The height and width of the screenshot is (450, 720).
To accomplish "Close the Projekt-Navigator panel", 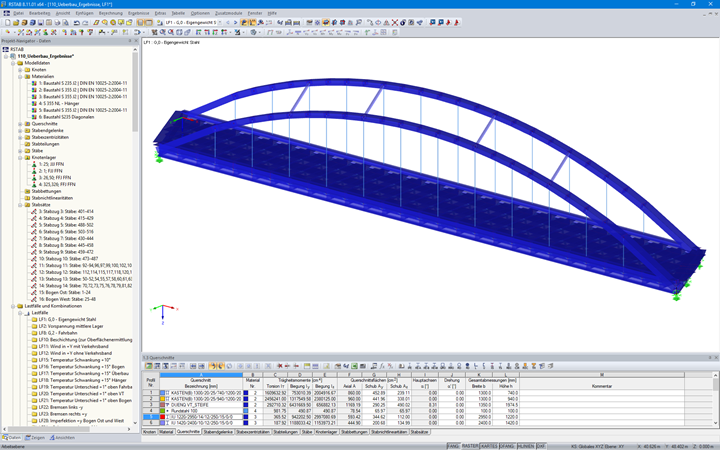I will pyautogui.click(x=136, y=41).
